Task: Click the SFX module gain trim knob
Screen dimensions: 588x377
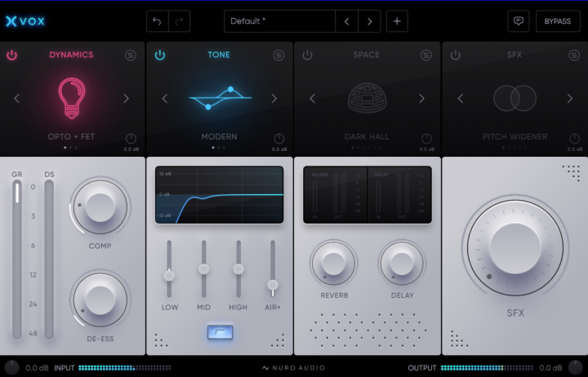Action: (x=574, y=138)
